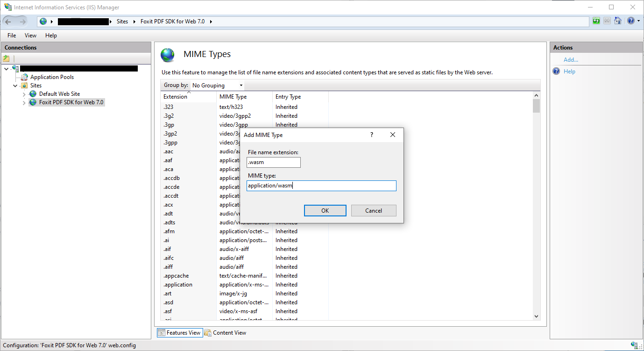
Task: Click the Create New Connection icon in Connections
Action: [x=6, y=58]
